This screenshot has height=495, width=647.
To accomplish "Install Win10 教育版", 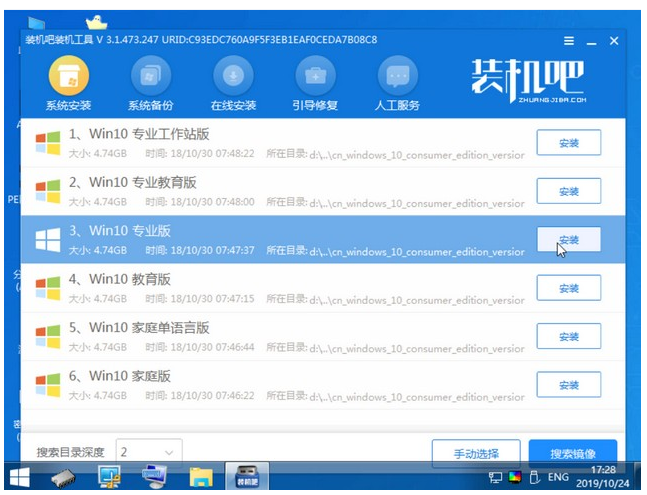I will tap(568, 288).
